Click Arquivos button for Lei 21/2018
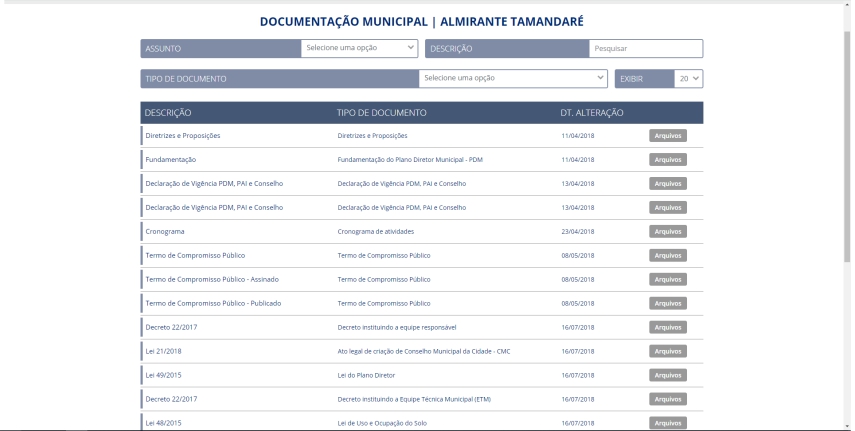855x431 pixels. (x=667, y=352)
